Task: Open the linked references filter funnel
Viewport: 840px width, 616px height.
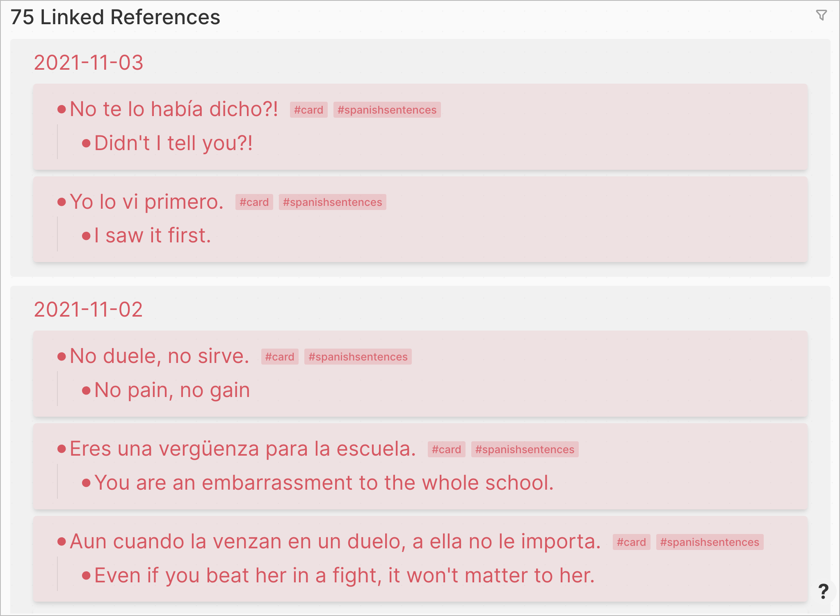Action: tap(822, 15)
